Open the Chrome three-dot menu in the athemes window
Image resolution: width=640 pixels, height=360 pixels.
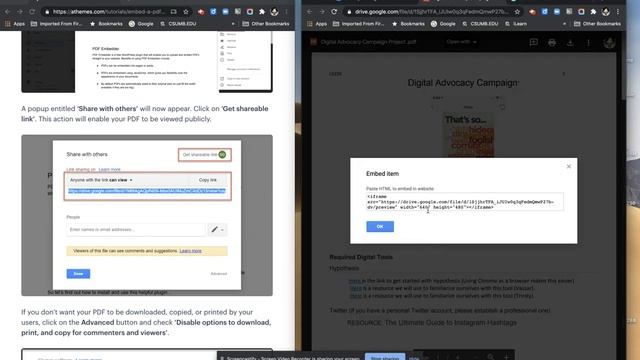[287, 12]
